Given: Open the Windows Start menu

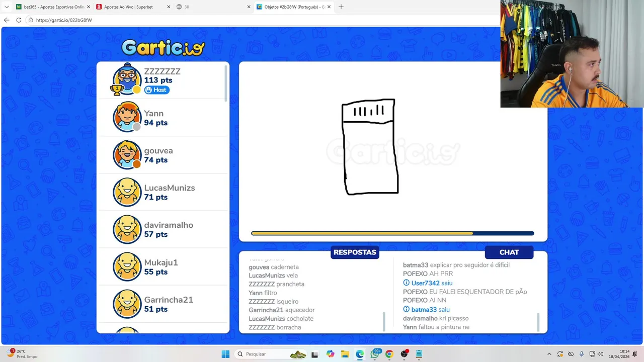Looking at the screenshot, I should (225, 354).
